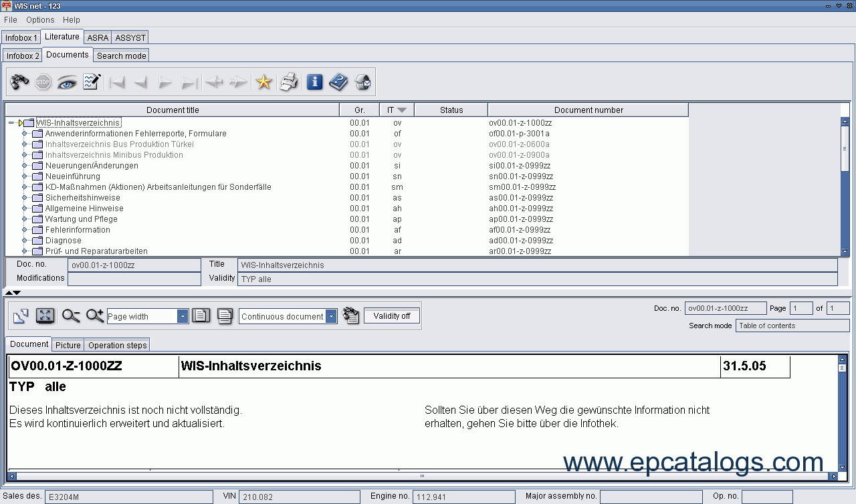Expand the Allgemeine Hinweise folder node
The height and width of the screenshot is (504, 856).
pyautogui.click(x=25, y=209)
